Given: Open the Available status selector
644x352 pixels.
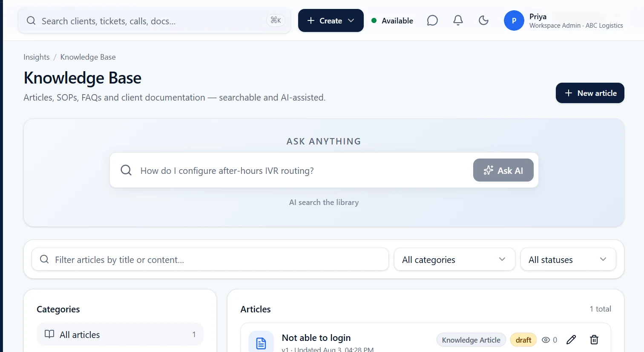Looking at the screenshot, I should [392, 20].
